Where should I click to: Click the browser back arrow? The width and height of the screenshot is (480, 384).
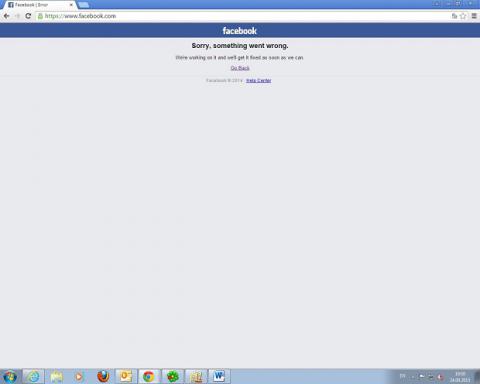click(x=6, y=16)
